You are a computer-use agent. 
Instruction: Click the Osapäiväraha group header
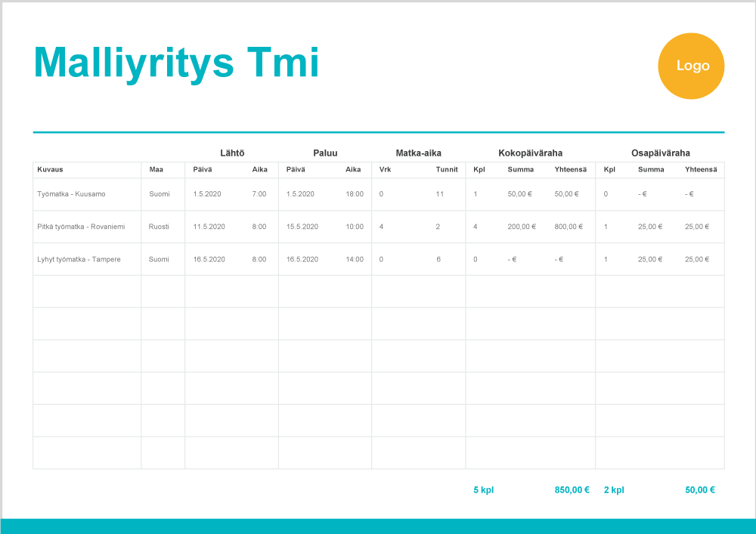660,153
